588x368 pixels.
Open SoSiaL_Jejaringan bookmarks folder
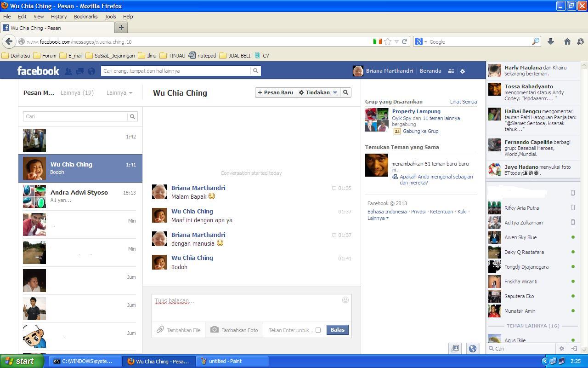pyautogui.click(x=110, y=55)
